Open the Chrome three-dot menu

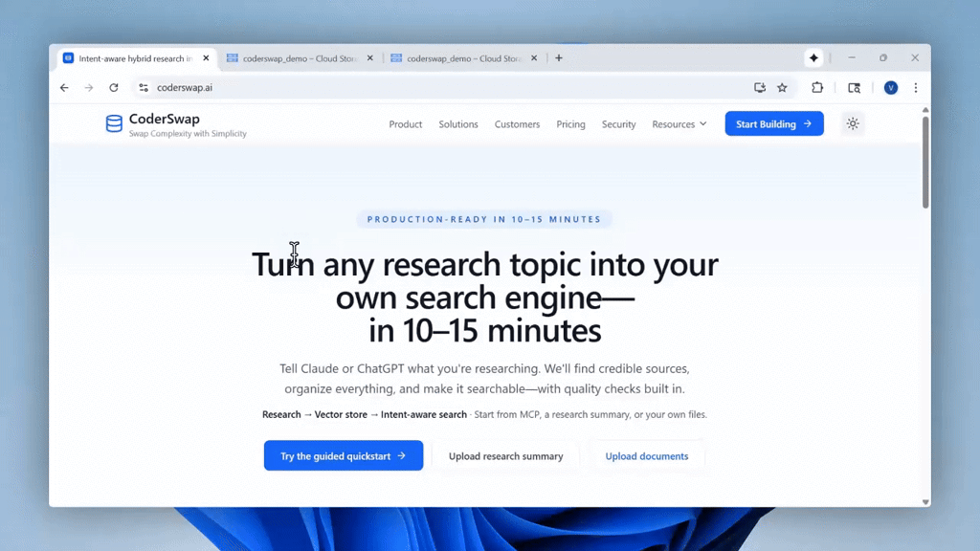[916, 88]
